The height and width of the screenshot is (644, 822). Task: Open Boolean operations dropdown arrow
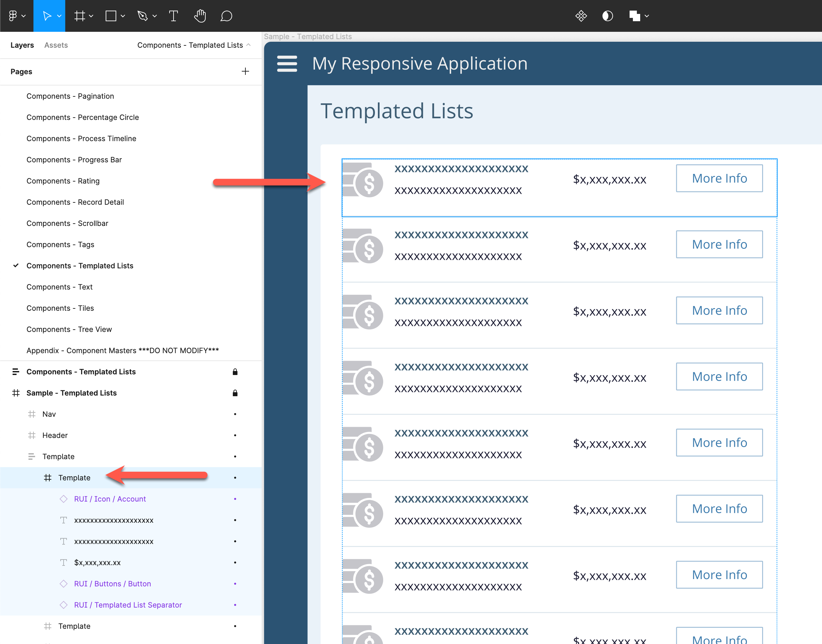click(x=647, y=16)
